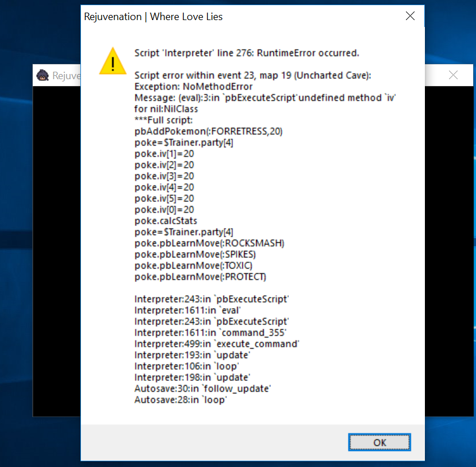Click the 'poke.iv[2]=20' line
Viewport: 476px width, 467px height.
(x=164, y=165)
